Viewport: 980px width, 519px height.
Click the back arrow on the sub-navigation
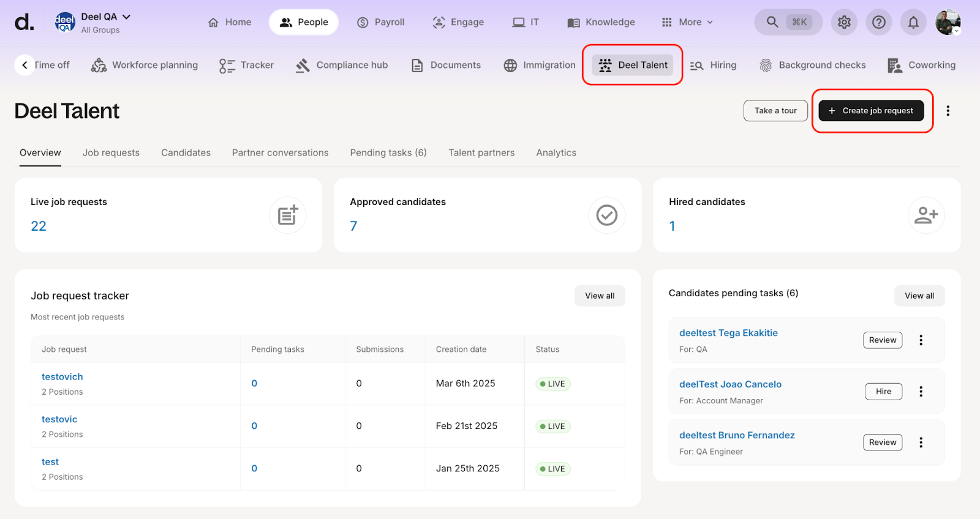click(24, 65)
